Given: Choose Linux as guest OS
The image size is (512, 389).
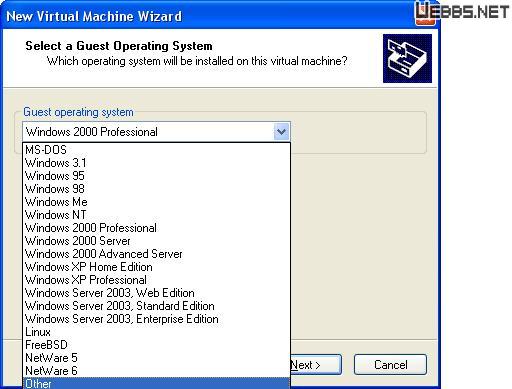Looking at the screenshot, I should pyautogui.click(x=157, y=332).
